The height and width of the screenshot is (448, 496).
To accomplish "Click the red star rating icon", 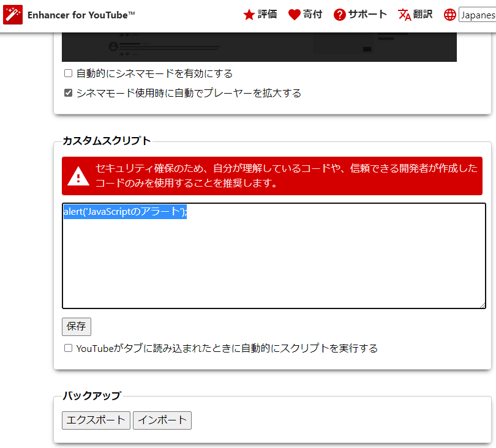I will 249,15.
